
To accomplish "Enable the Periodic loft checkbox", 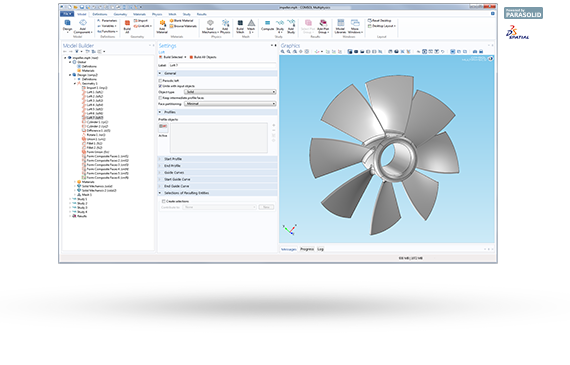I will (160, 81).
